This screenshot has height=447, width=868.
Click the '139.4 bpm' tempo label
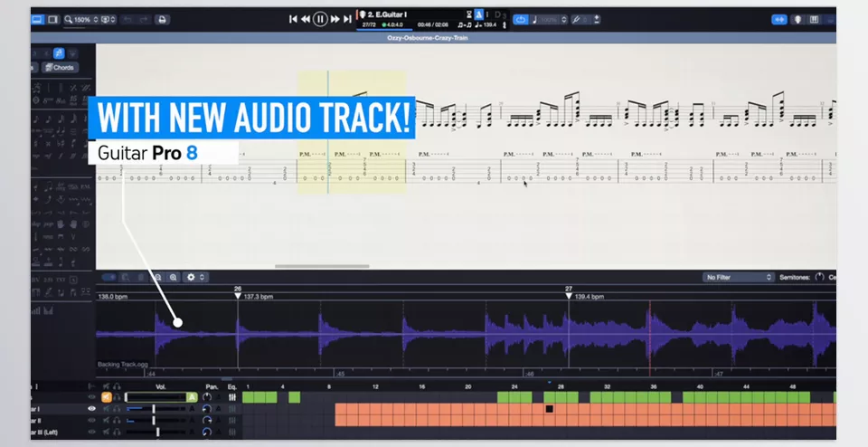click(x=589, y=297)
